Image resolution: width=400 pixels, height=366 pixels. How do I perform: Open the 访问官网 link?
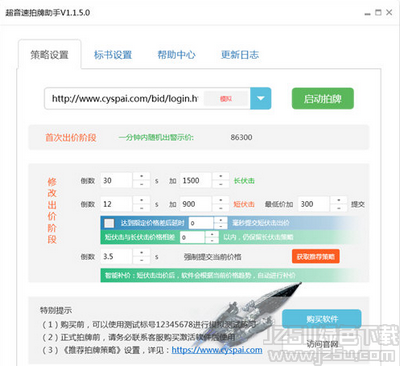(322, 344)
